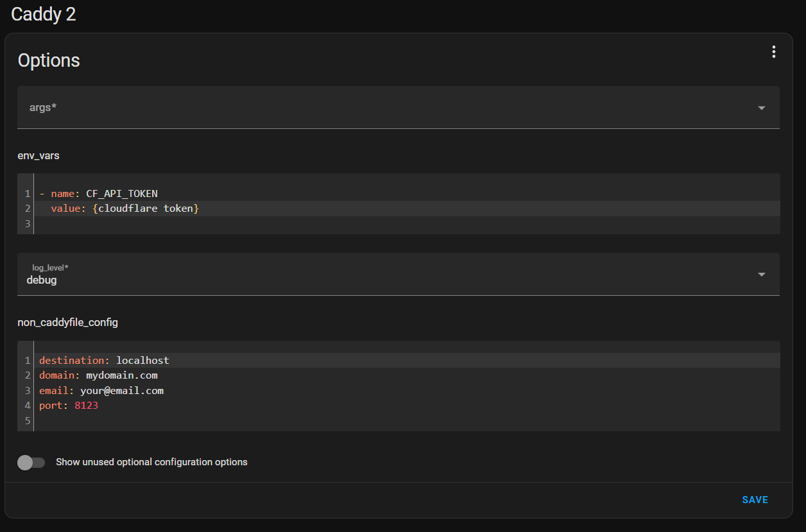The width and height of the screenshot is (806, 532).
Task: Click empty line 3 of env_vars editor
Action: pos(257,224)
